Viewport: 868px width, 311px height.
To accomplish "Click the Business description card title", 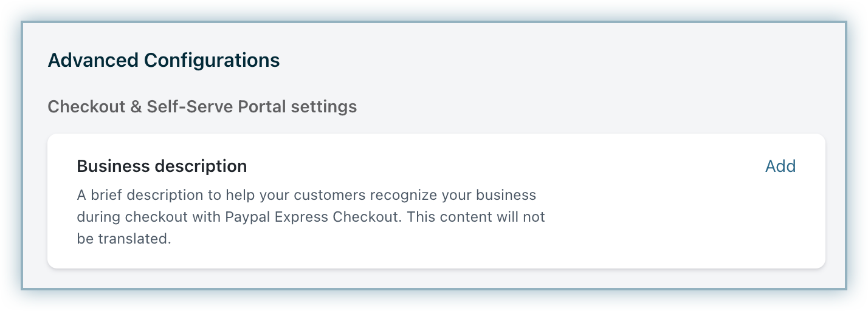I will (162, 166).
